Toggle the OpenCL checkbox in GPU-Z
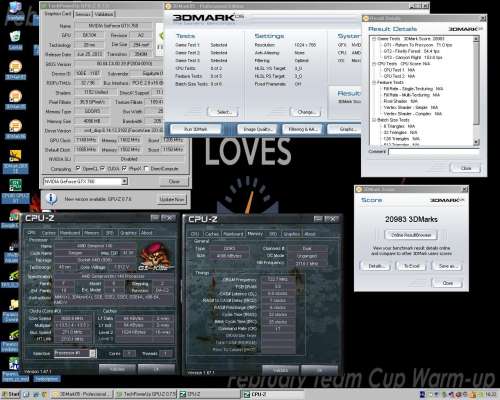Screen dimensions: 500x400 (78, 169)
